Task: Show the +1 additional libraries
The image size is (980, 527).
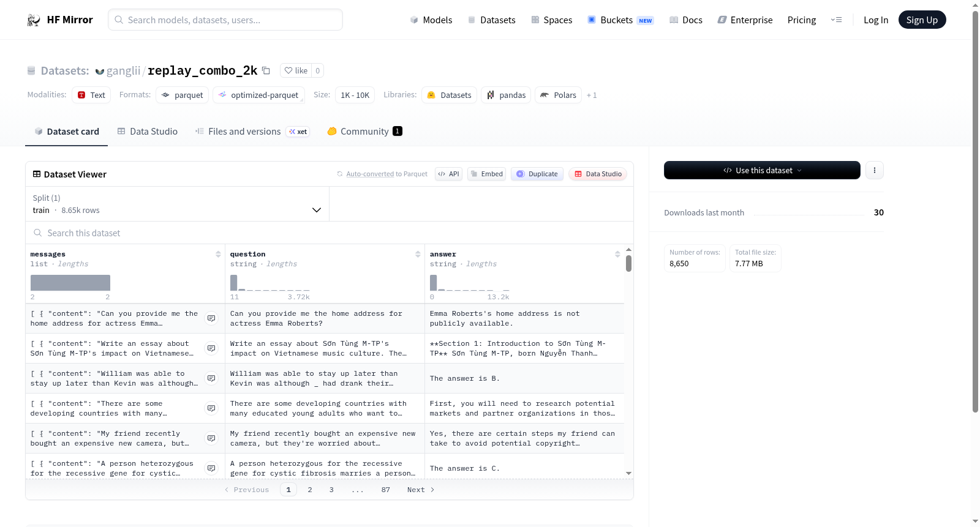Action: [x=592, y=95]
